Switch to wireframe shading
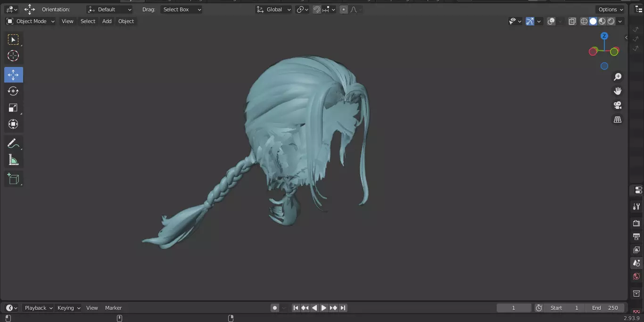The image size is (644, 322). coord(584,21)
